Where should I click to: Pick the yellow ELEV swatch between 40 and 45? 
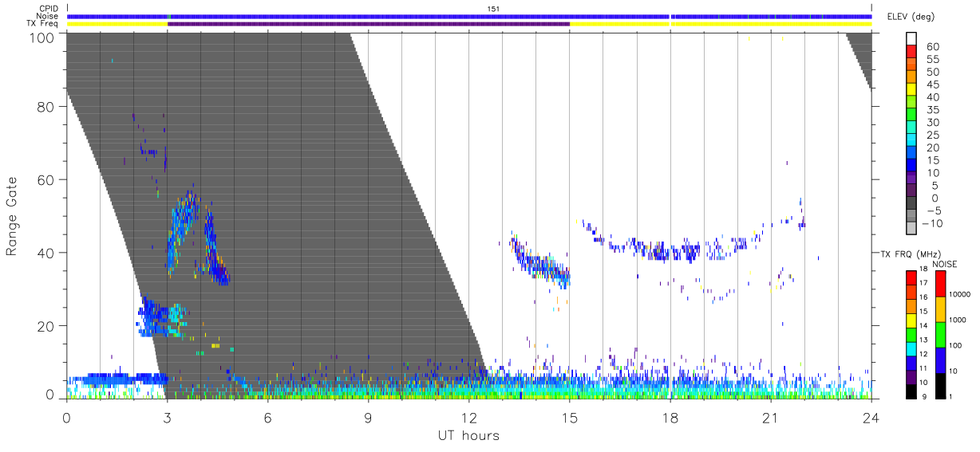coord(911,90)
